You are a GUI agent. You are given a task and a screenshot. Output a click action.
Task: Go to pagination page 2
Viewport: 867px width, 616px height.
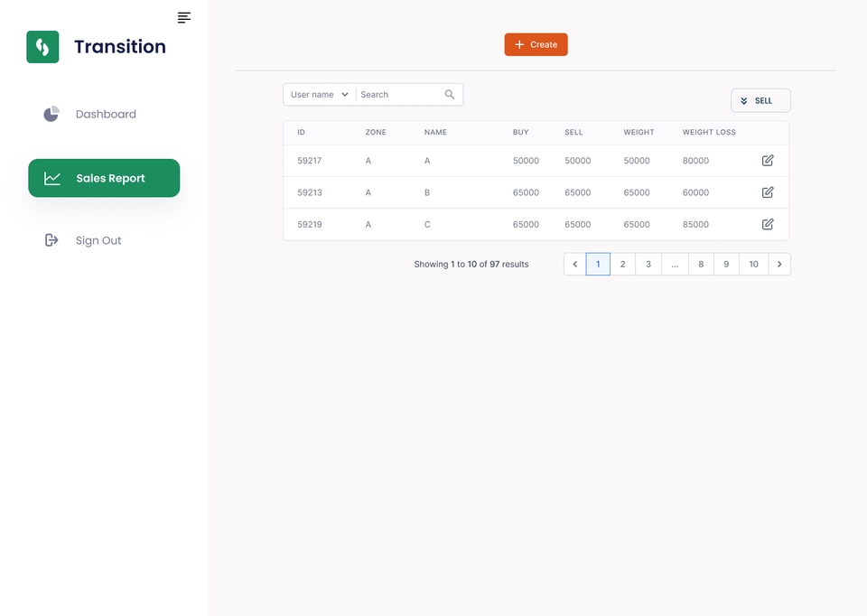(622, 265)
